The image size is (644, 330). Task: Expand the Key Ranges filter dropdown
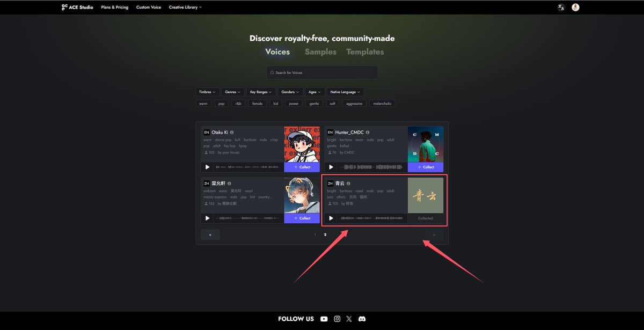[261, 92]
